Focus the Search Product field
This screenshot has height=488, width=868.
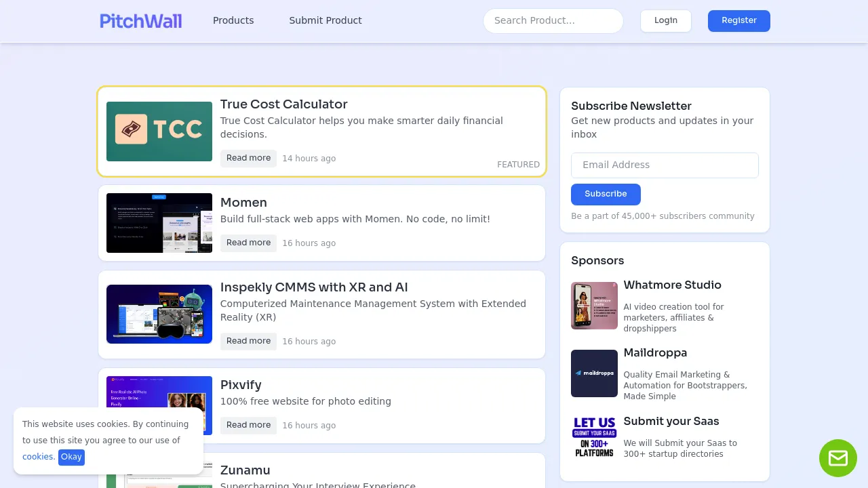pyautogui.click(x=553, y=21)
